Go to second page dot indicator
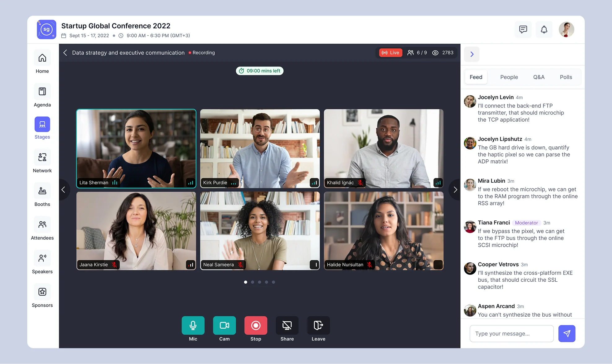 point(252,282)
